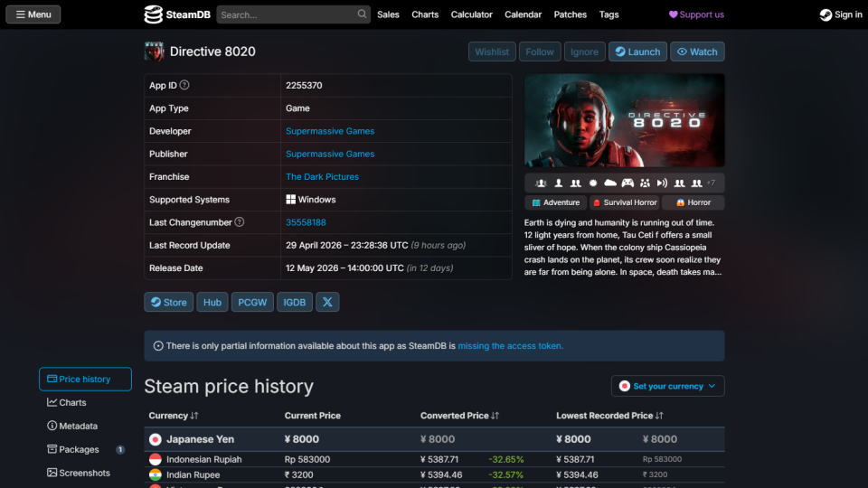Toggle Ignore for this game
The height and width of the screenshot is (488, 868).
tap(584, 52)
